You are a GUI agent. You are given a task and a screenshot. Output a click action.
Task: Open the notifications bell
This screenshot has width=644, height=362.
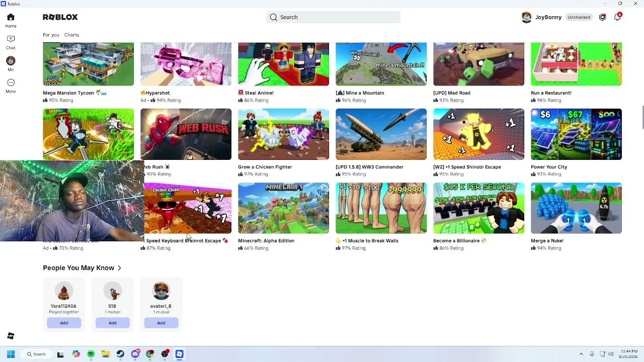coord(617,17)
